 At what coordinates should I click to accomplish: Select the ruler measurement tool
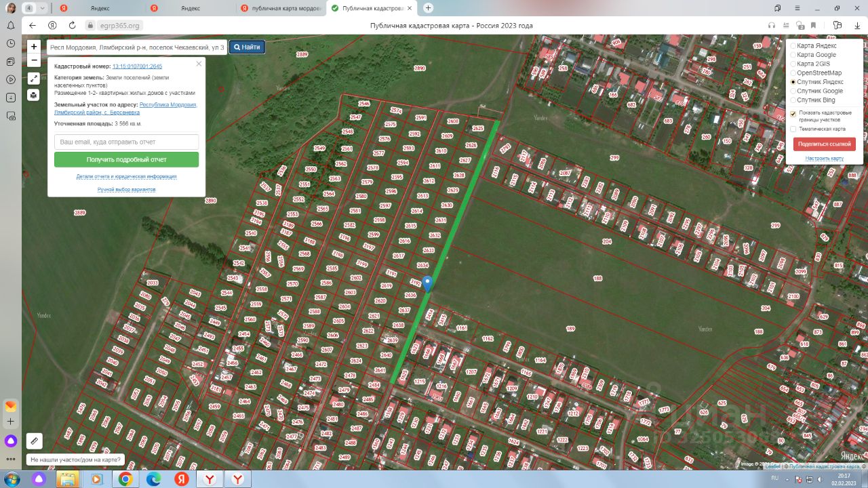[34, 441]
